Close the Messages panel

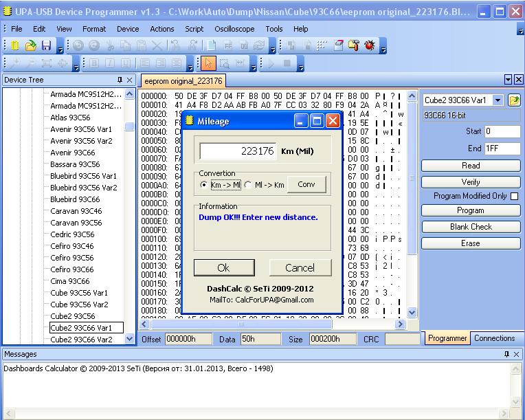517,354
